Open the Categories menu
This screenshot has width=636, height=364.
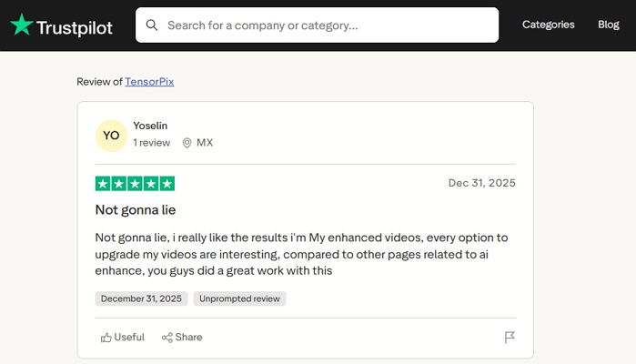point(548,25)
